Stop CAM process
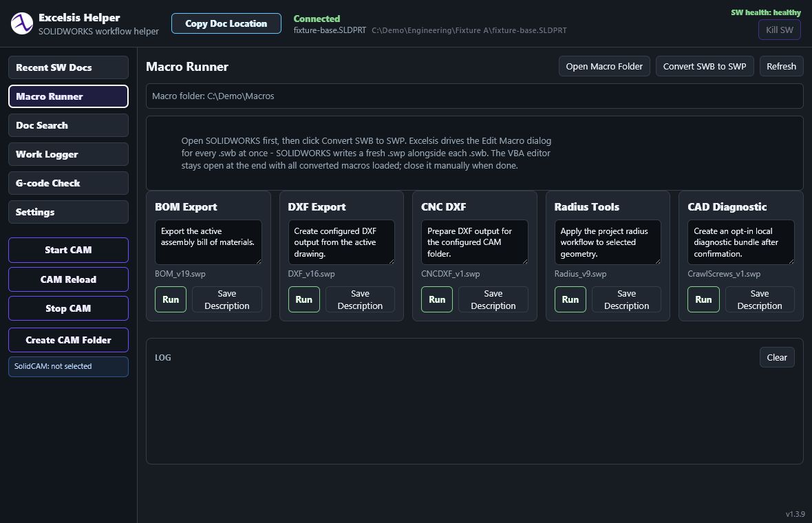The image size is (812, 523). pos(68,308)
